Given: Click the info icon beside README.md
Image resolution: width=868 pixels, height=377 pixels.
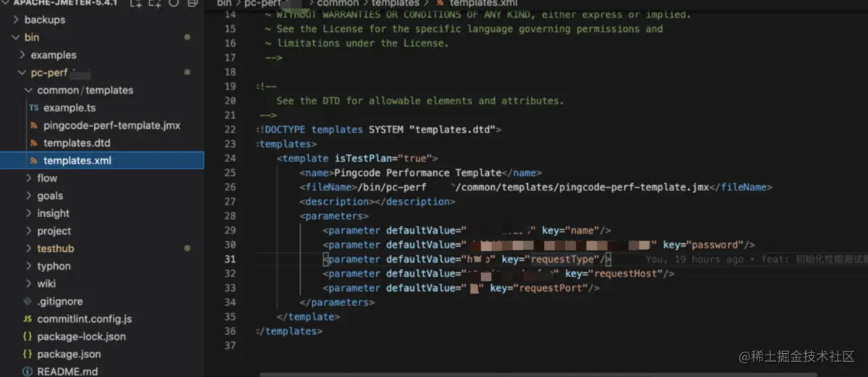Looking at the screenshot, I should [x=27, y=372].
